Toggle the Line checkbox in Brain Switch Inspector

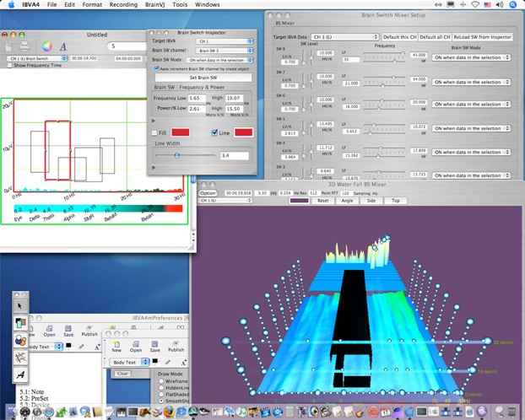pyautogui.click(x=215, y=132)
